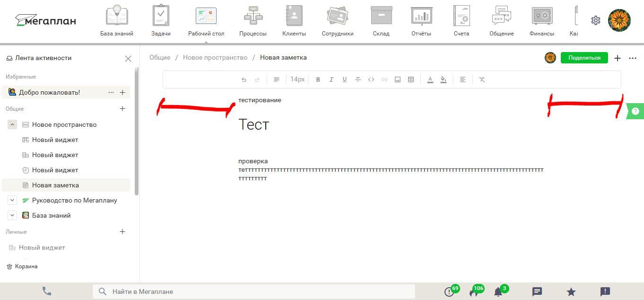Insert a table into the note
The height and width of the screenshot is (300, 644).
(411, 79)
